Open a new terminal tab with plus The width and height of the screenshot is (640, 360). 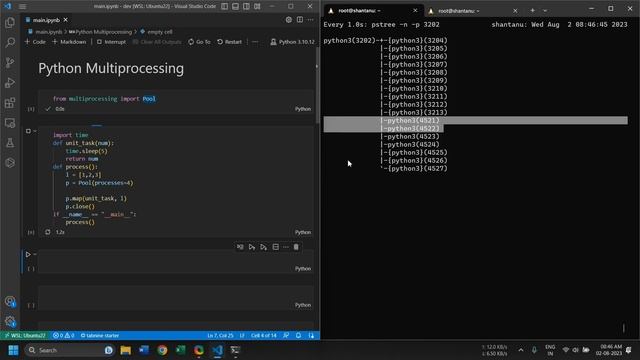tap(532, 11)
